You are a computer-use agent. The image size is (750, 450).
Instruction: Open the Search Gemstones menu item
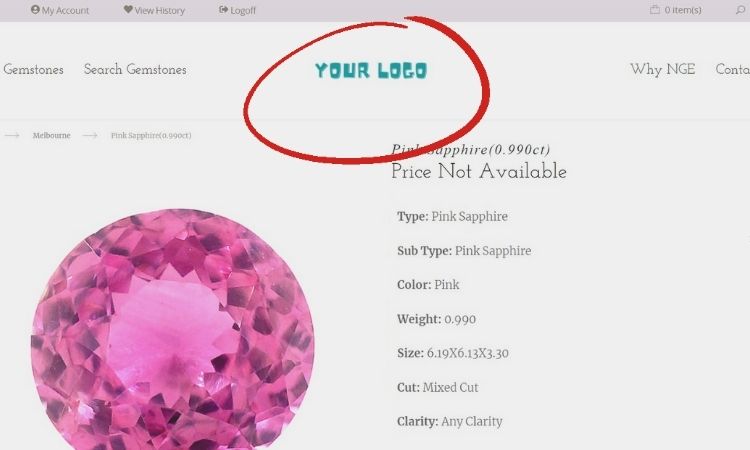pos(135,69)
